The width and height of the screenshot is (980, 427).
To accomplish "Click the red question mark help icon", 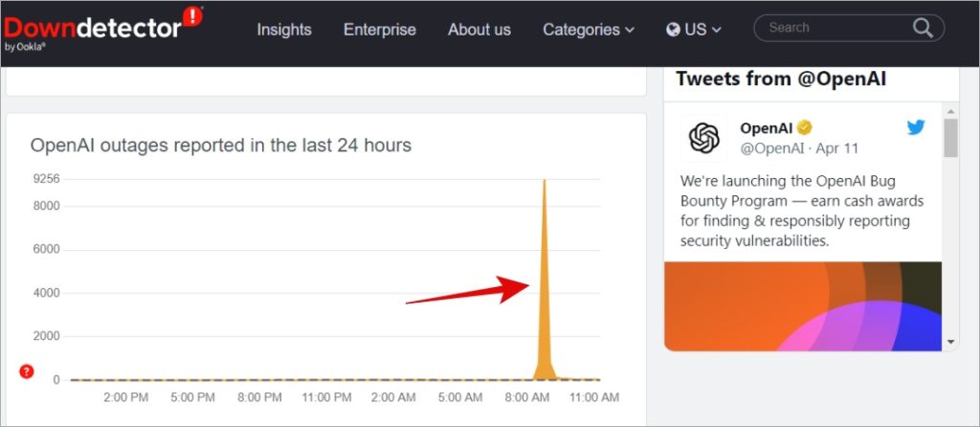I will click(26, 372).
